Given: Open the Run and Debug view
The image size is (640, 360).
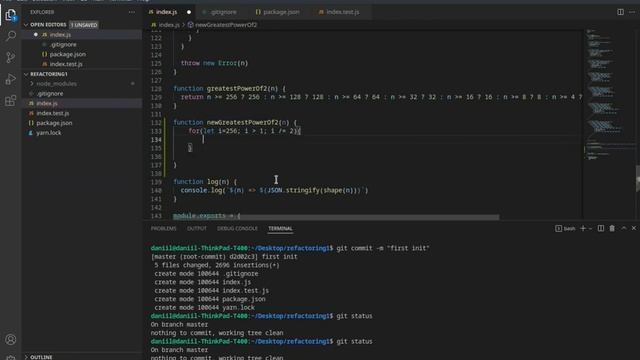Looking at the screenshot, I should [11, 79].
